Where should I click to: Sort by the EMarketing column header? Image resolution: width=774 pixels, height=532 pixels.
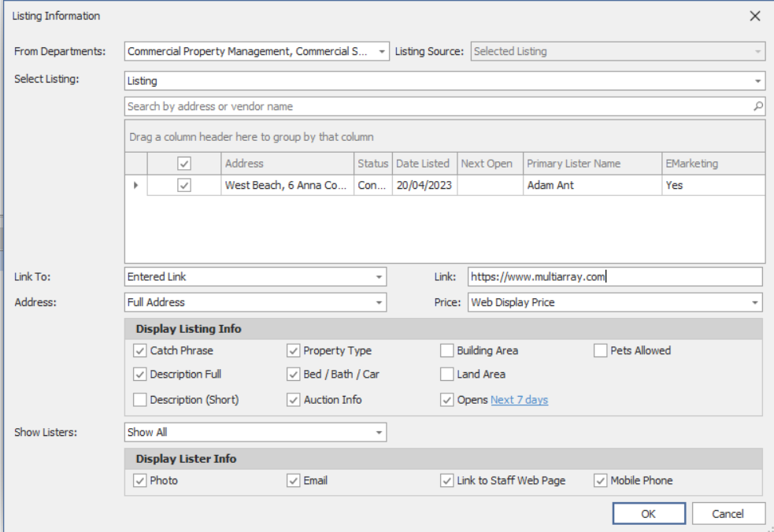coord(713,164)
